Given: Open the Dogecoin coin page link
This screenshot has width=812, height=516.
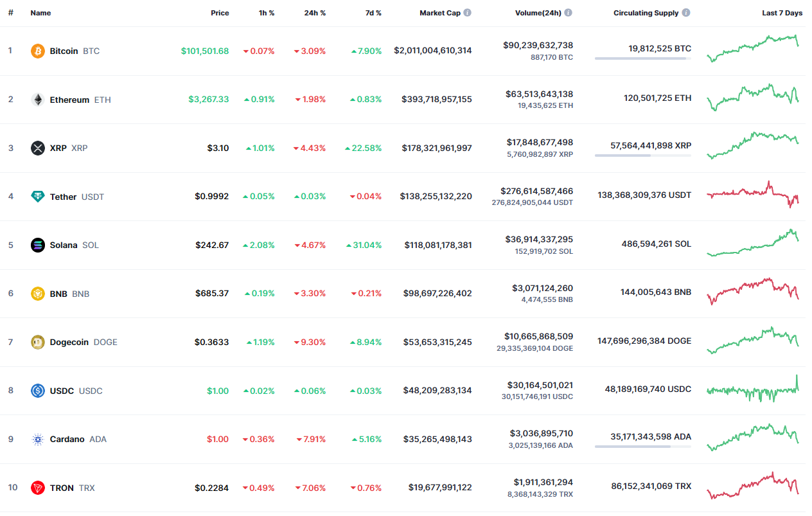Looking at the screenshot, I should click(69, 342).
